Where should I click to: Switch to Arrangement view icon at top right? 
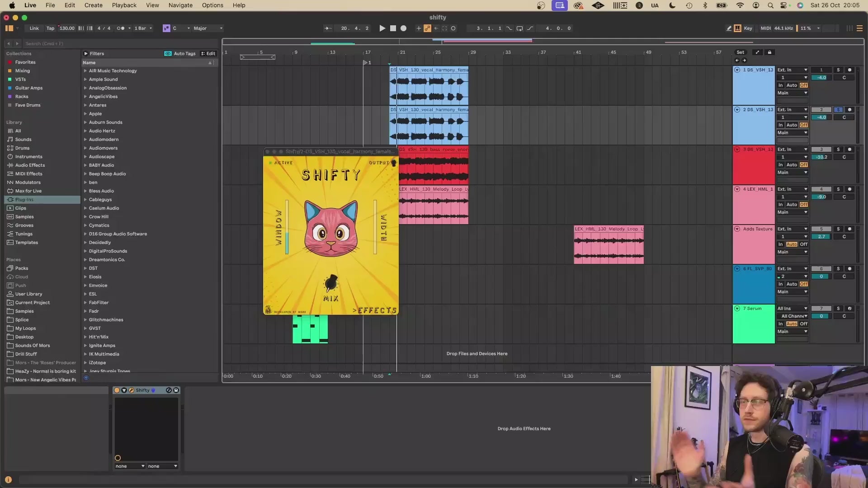(860, 28)
